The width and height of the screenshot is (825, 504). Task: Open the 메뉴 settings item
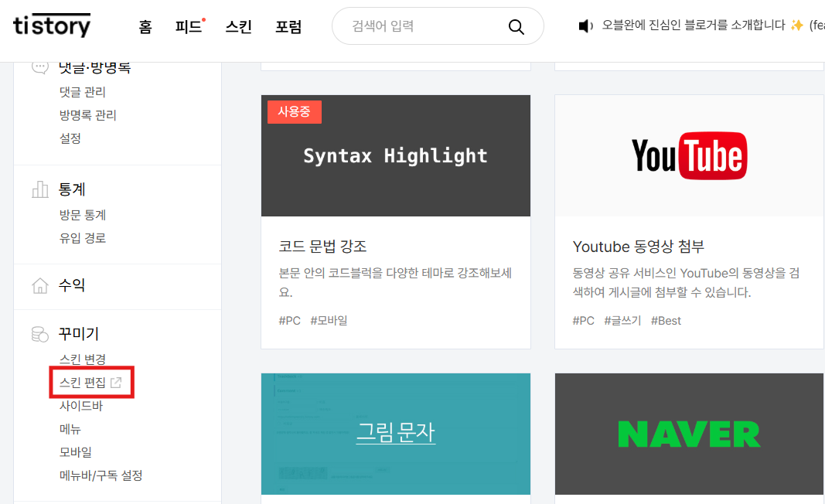pos(70,429)
